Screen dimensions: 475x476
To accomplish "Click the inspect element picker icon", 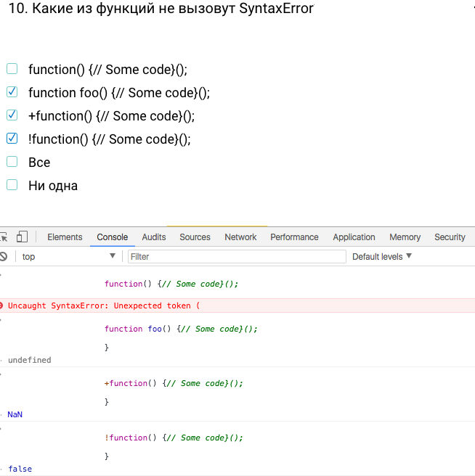I will (x=4, y=237).
